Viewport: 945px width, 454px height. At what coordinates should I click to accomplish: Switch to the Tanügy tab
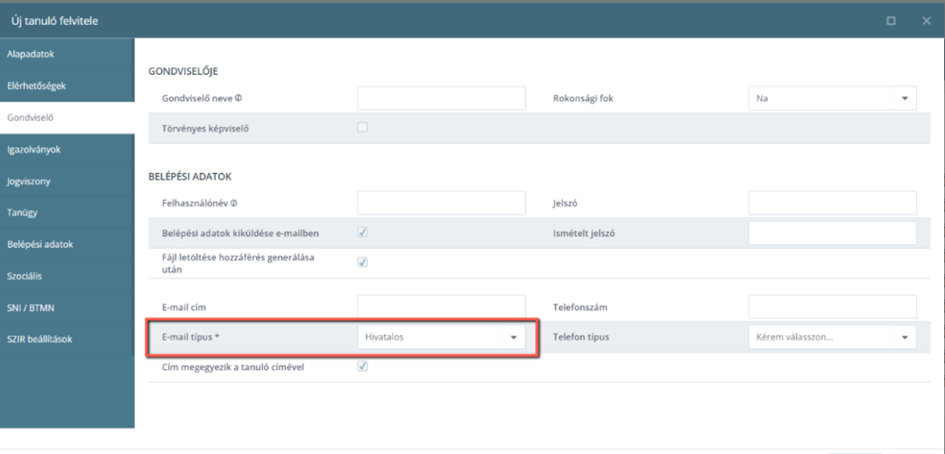pyautogui.click(x=67, y=213)
